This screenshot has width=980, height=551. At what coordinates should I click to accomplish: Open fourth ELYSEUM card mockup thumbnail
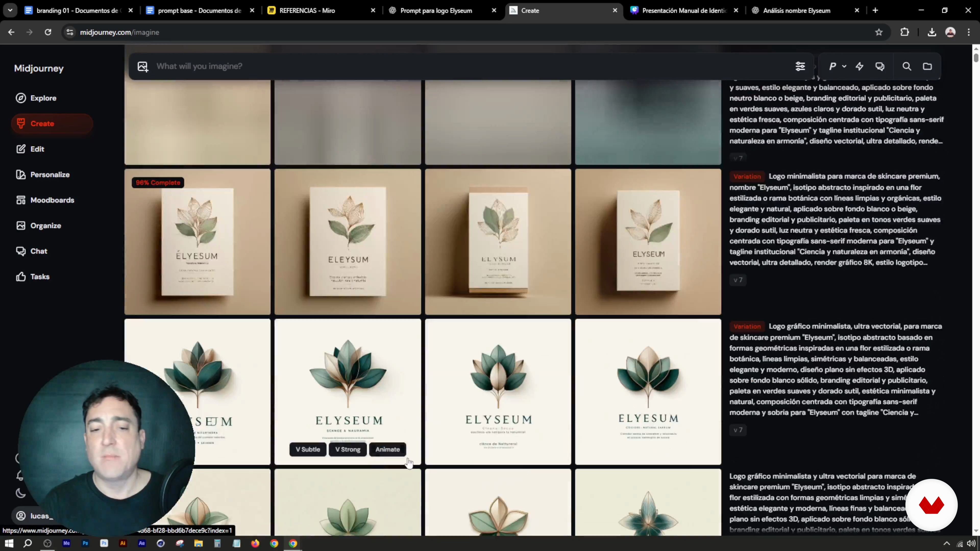pyautogui.click(x=648, y=242)
